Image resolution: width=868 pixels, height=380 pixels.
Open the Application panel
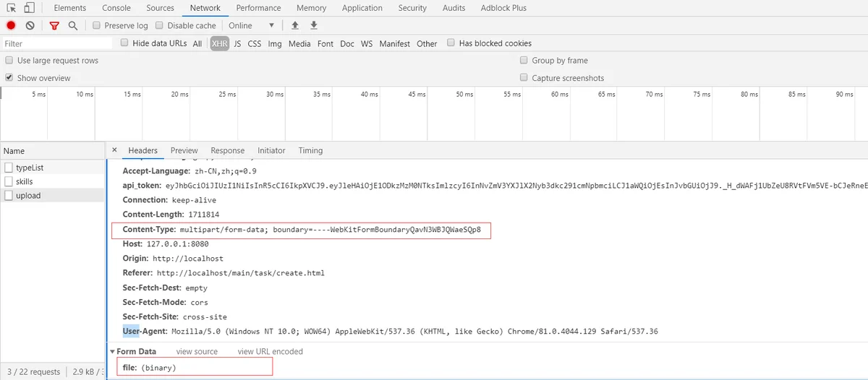[x=362, y=8]
